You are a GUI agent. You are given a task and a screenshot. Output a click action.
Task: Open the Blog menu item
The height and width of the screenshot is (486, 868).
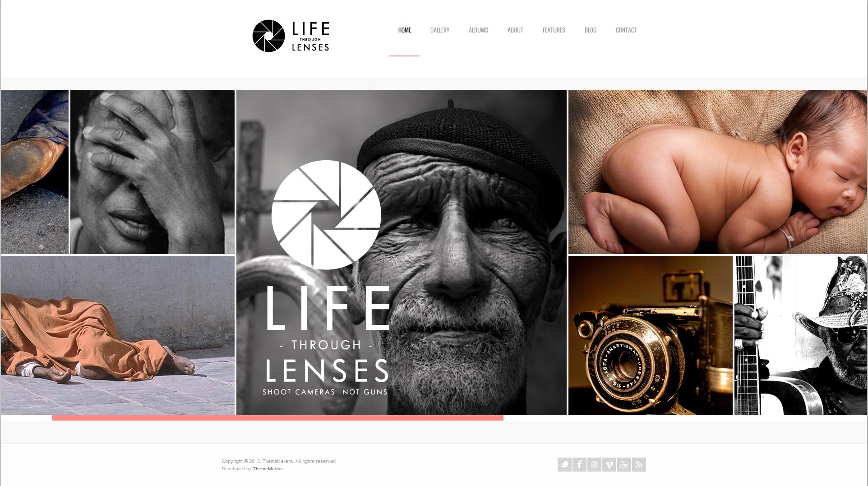pos(590,30)
